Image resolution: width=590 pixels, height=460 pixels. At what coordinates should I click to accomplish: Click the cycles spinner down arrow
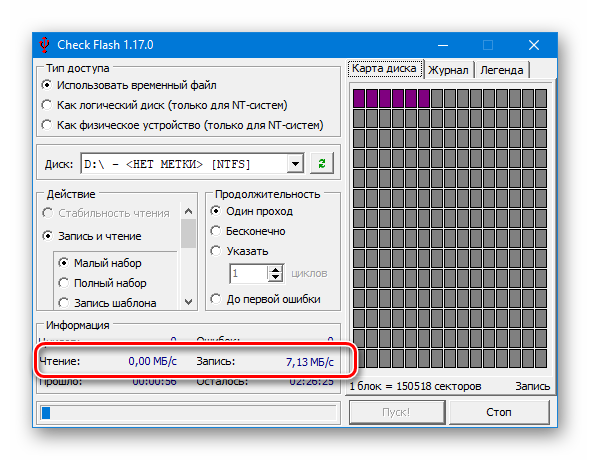(x=276, y=278)
